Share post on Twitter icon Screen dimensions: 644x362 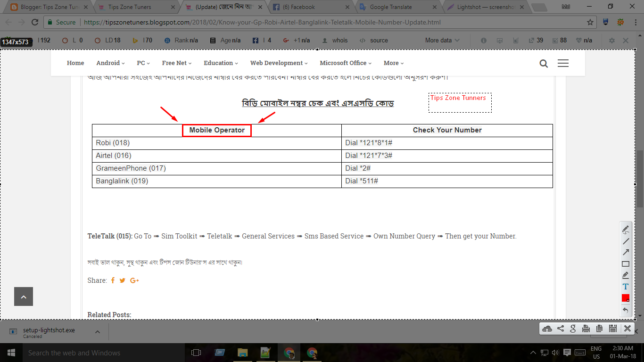[122, 280]
